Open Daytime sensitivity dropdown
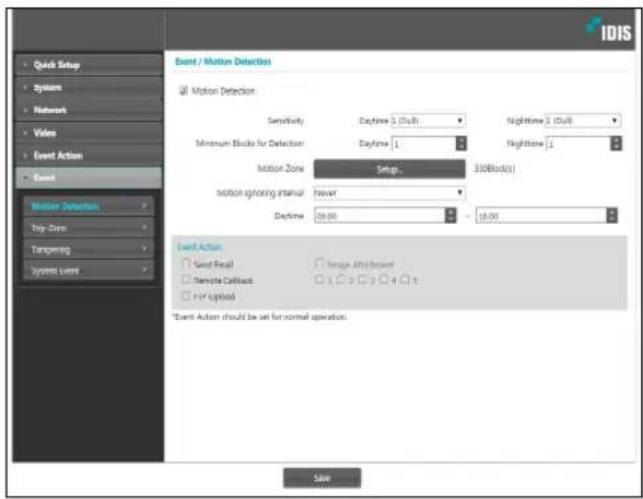This screenshot has width=643, height=499. coord(428,121)
